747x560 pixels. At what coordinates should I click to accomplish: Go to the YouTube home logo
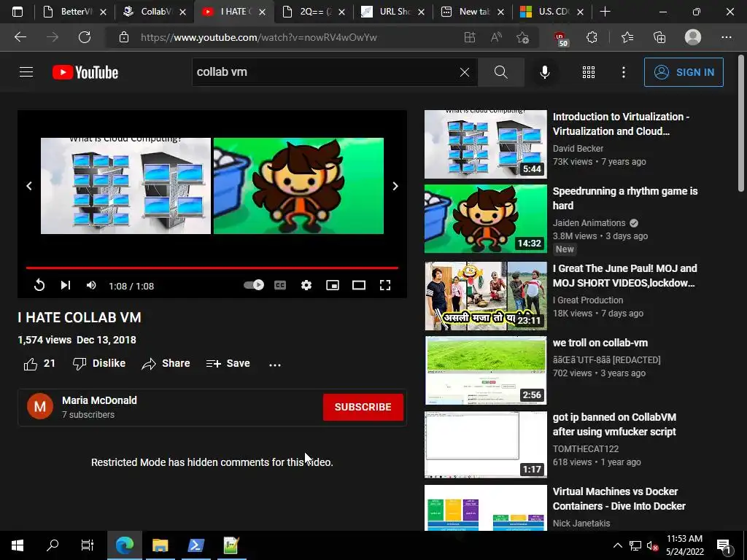click(85, 72)
